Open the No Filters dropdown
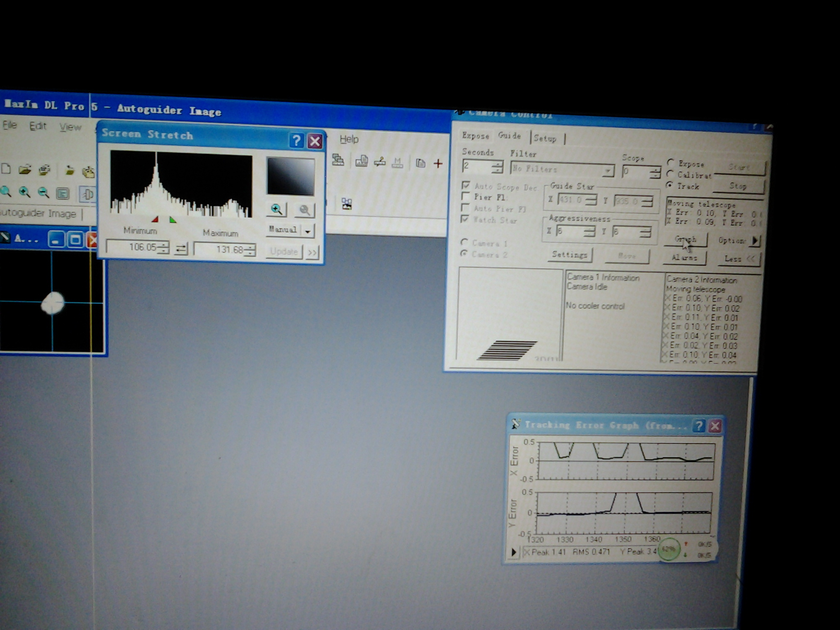 point(608,170)
